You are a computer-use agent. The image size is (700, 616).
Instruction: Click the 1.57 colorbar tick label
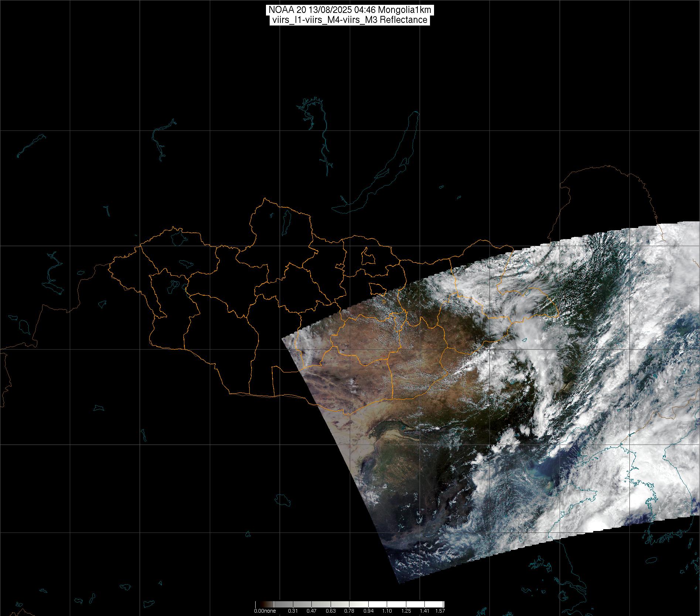(x=440, y=611)
